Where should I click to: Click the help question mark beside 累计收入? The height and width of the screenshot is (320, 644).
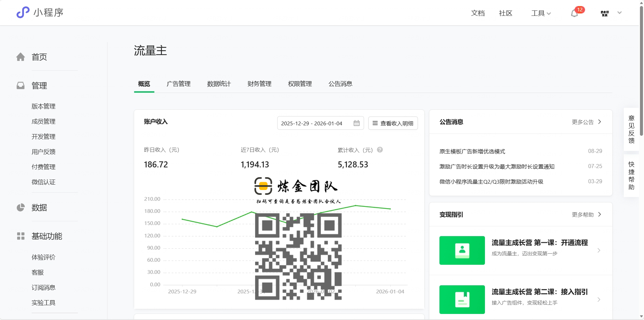click(x=380, y=150)
